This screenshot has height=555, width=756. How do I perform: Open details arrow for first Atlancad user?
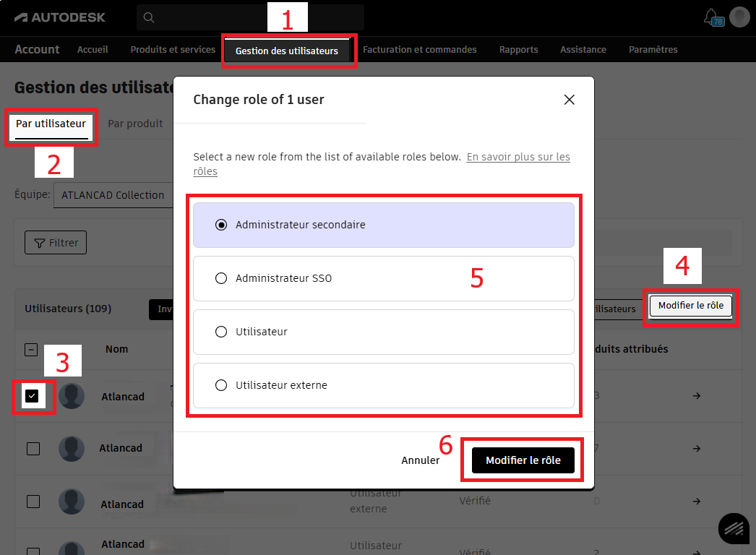point(696,396)
